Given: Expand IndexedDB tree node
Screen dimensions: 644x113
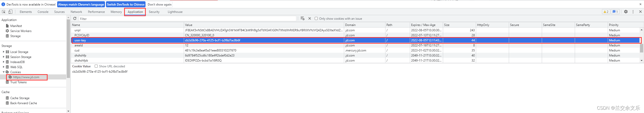Looking at the screenshot, I should [x=4, y=62].
